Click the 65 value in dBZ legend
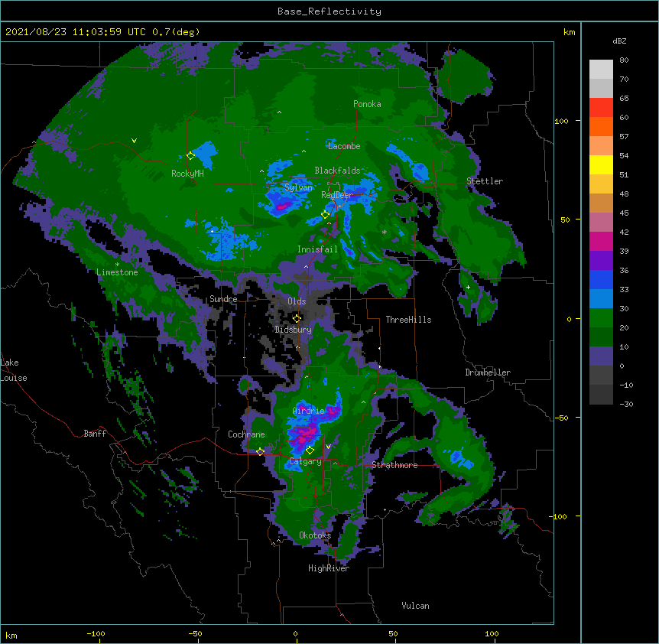659x644 pixels. point(624,99)
